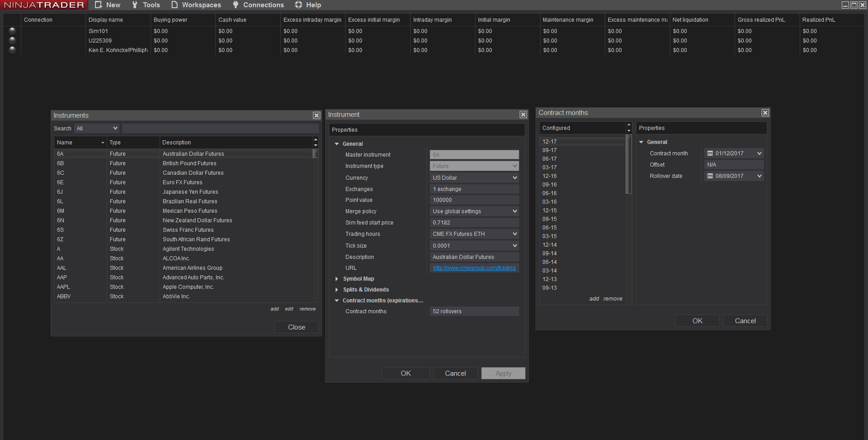Click the Offset field showing N/A

734,165
